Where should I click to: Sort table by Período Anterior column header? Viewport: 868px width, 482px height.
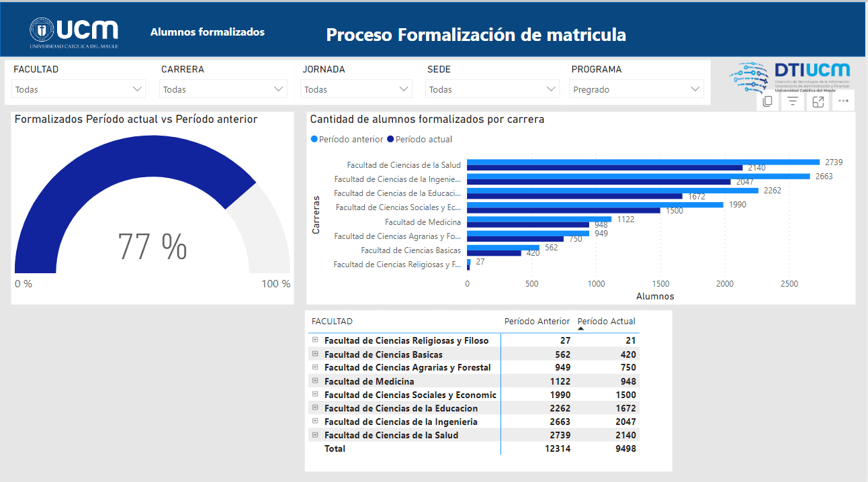pyautogui.click(x=537, y=321)
